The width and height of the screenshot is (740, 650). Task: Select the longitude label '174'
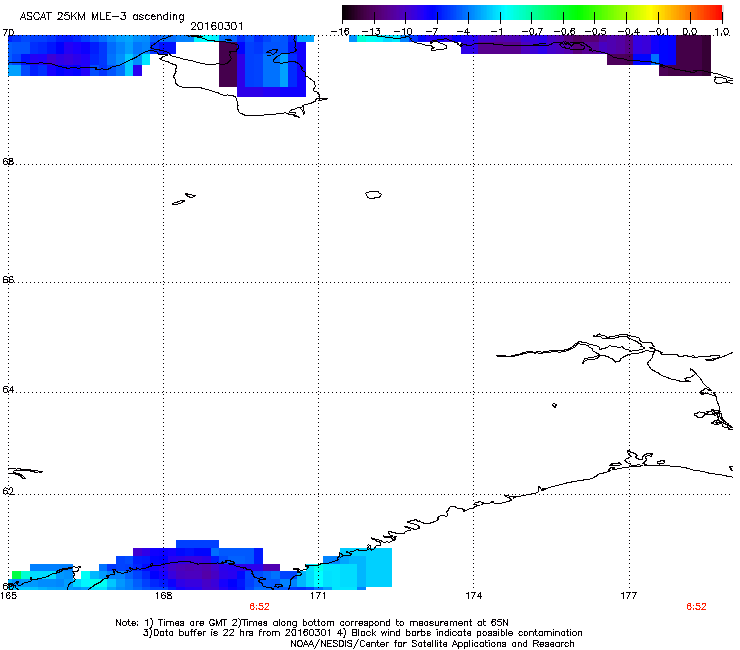click(x=473, y=595)
